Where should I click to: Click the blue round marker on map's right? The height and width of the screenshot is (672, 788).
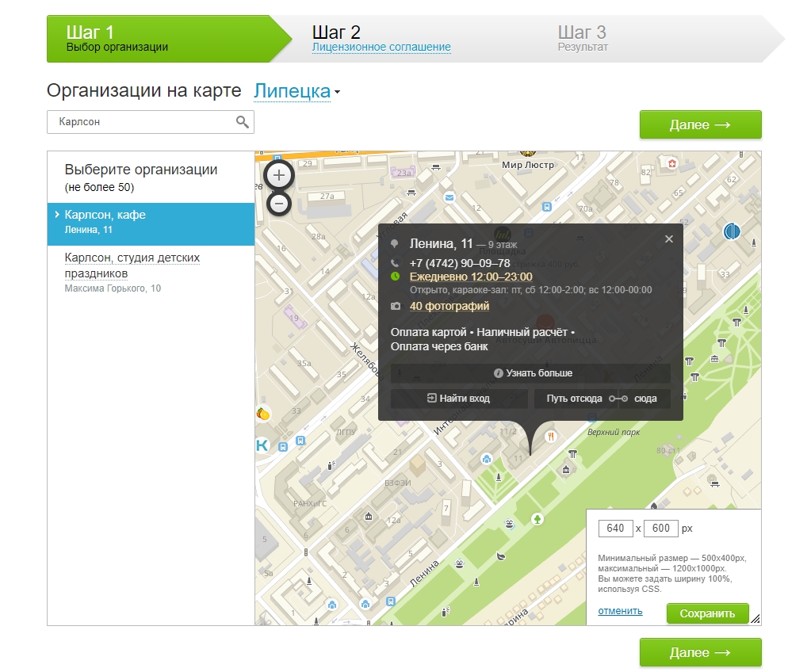click(732, 231)
